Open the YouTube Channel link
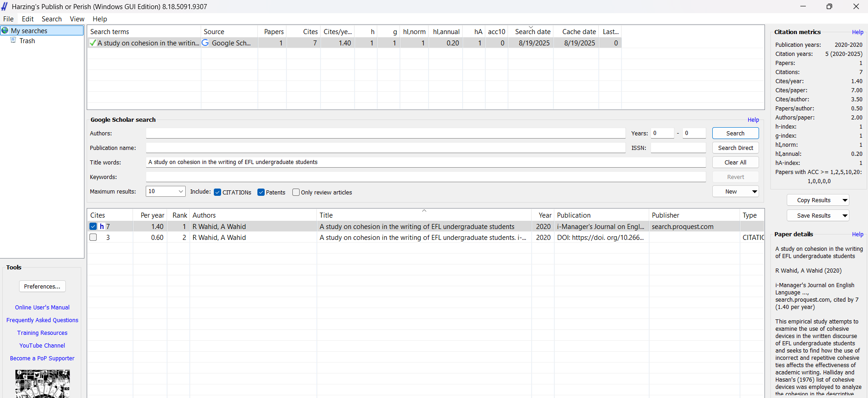The image size is (868, 398). tap(42, 345)
